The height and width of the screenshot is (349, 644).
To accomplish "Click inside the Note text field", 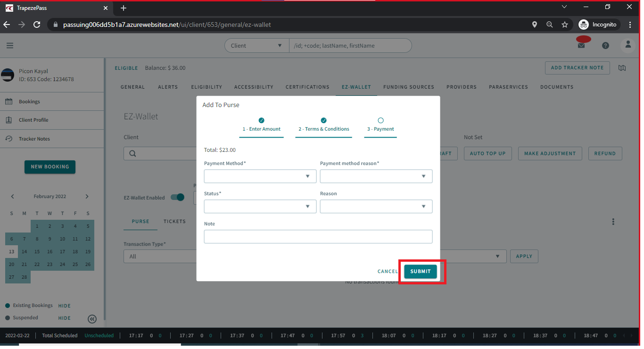I will point(318,236).
